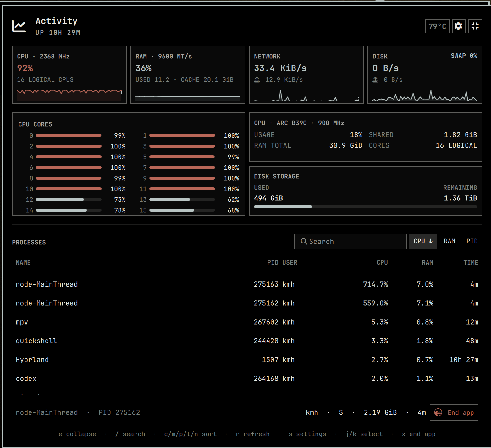Viewport: 491px width, 448px height.
Task: Click the Activity chart logo icon
Action: coord(19,26)
